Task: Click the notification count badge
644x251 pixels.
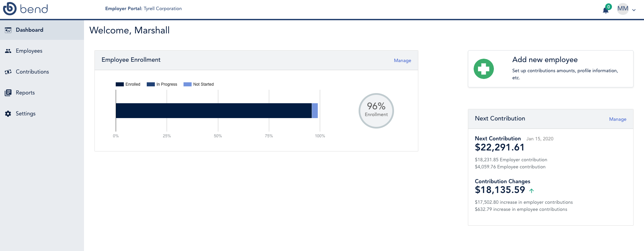Action: 609,7
